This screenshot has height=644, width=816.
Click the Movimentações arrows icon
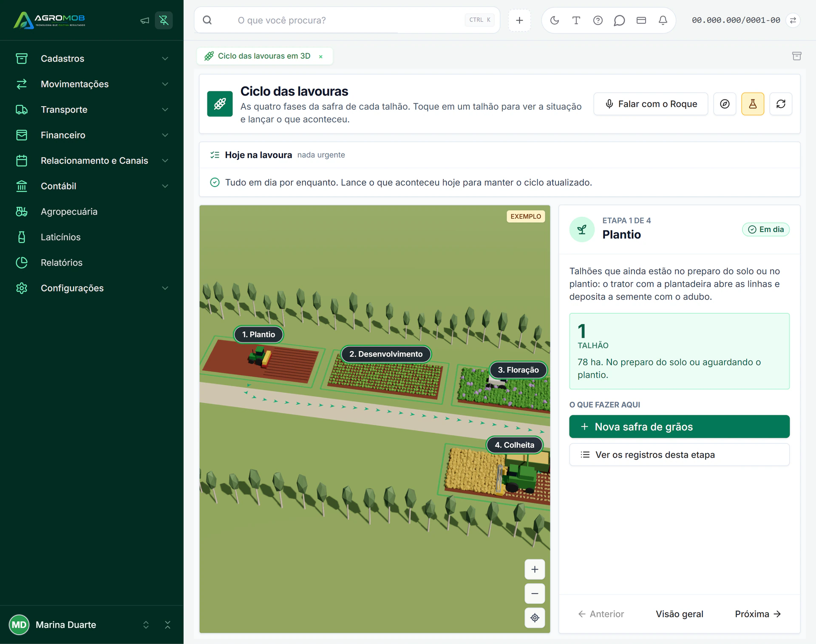point(22,84)
